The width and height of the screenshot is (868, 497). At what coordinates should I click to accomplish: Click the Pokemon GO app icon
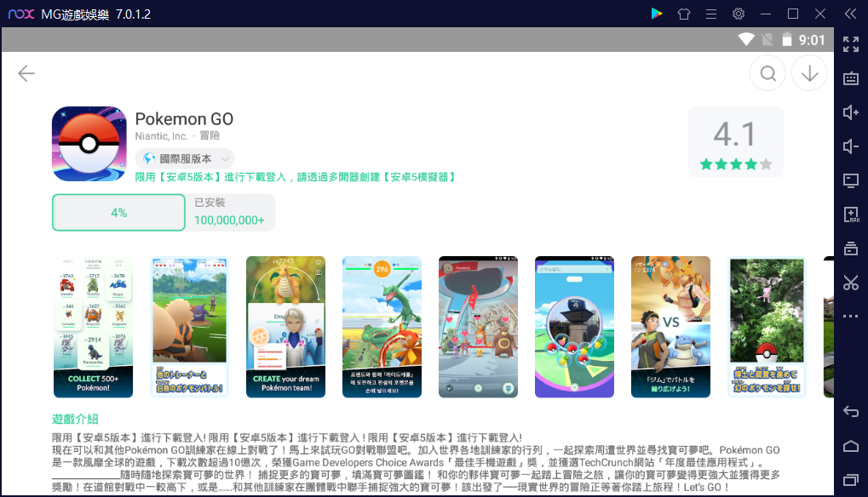click(89, 144)
